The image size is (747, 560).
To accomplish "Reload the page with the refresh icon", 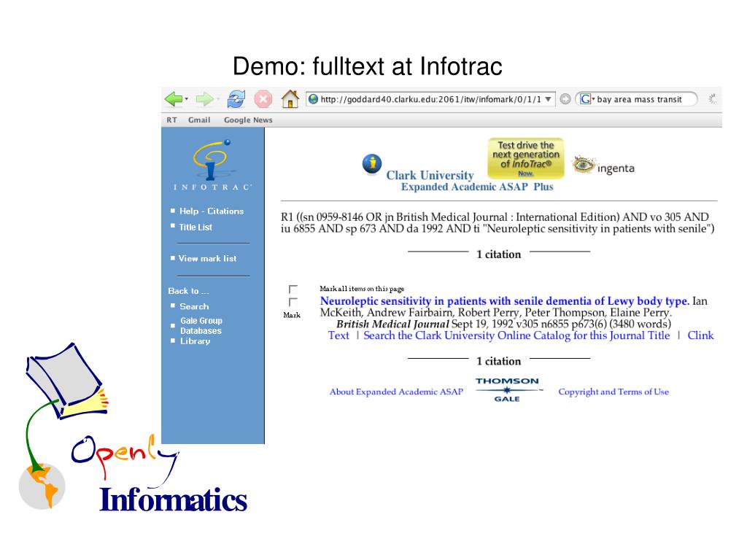I will pyautogui.click(x=236, y=99).
